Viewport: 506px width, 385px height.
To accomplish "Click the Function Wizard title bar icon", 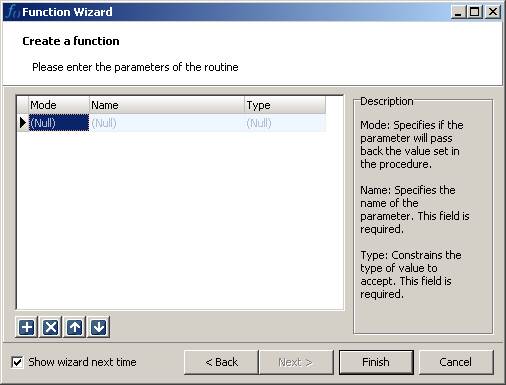I will [12, 12].
